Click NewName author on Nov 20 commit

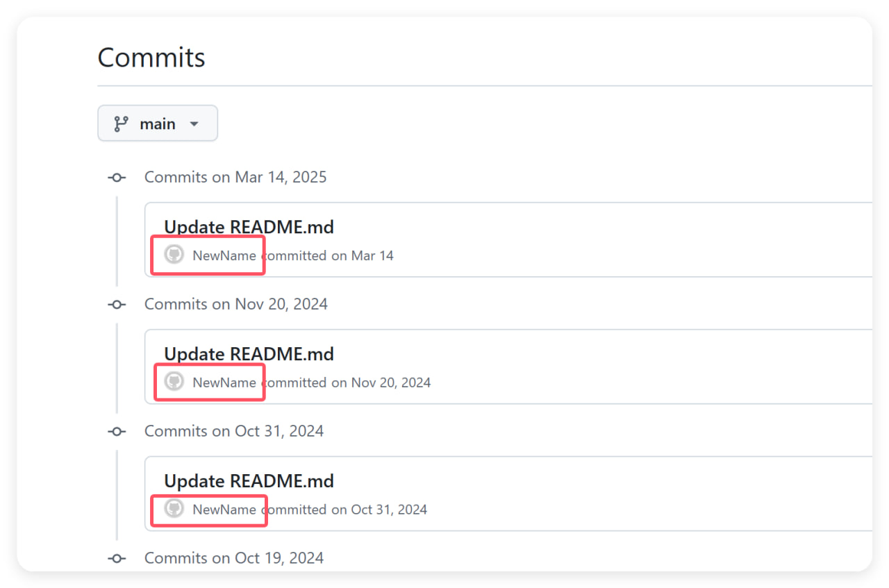click(224, 383)
